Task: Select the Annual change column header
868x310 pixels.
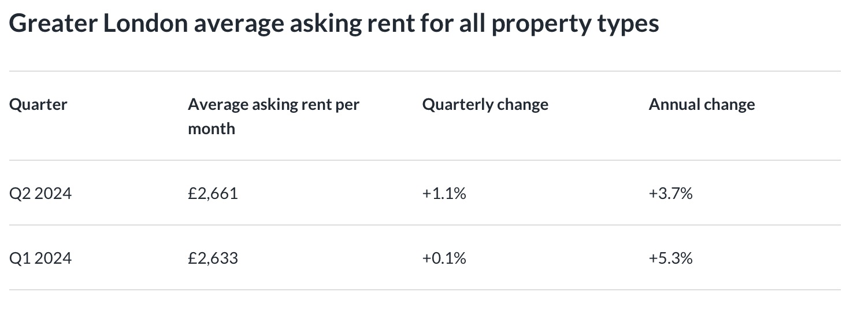Action: pos(702,105)
